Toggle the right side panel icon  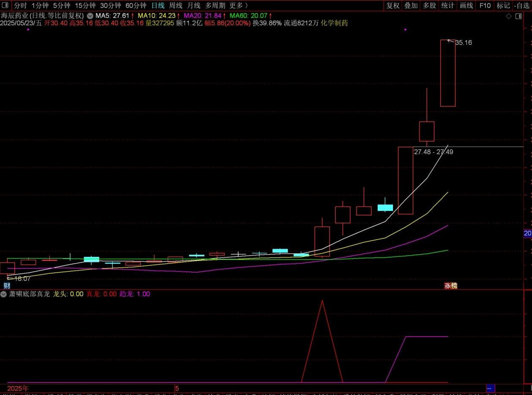click(518, 16)
